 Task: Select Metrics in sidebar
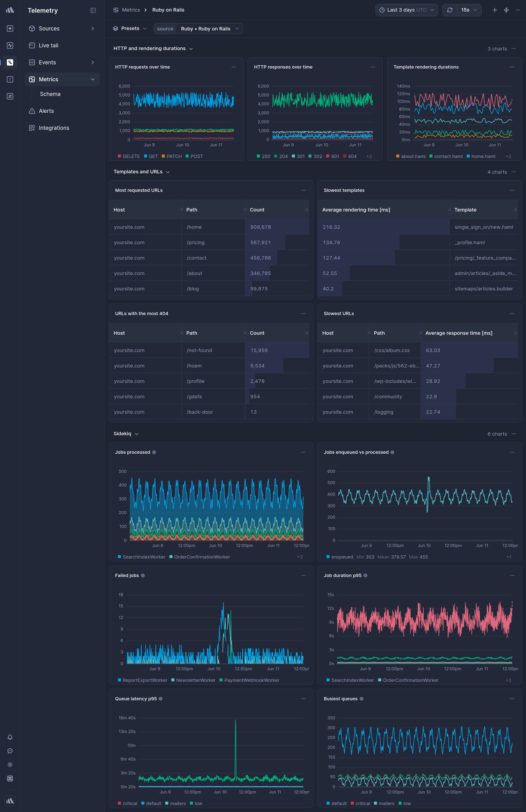[62, 80]
